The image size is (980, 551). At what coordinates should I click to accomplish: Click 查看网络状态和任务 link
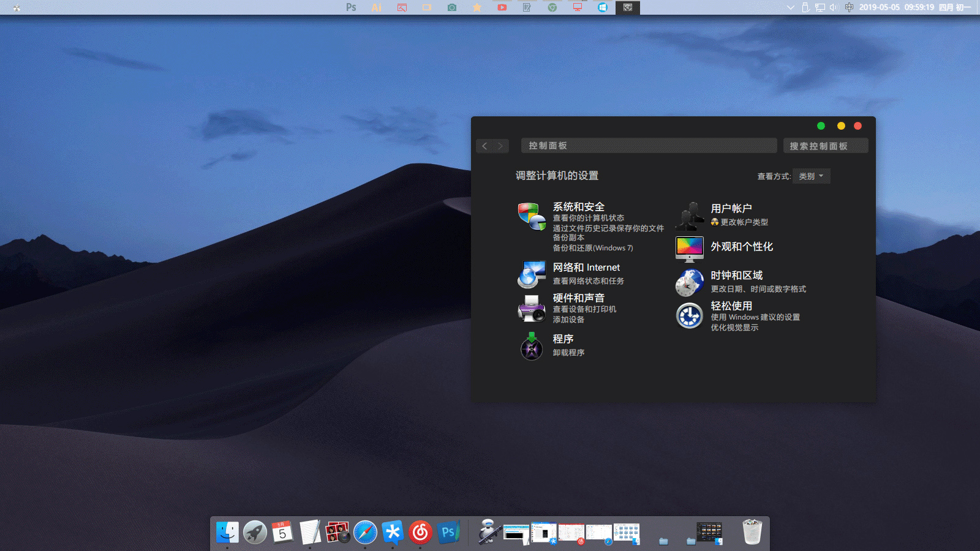click(x=589, y=281)
